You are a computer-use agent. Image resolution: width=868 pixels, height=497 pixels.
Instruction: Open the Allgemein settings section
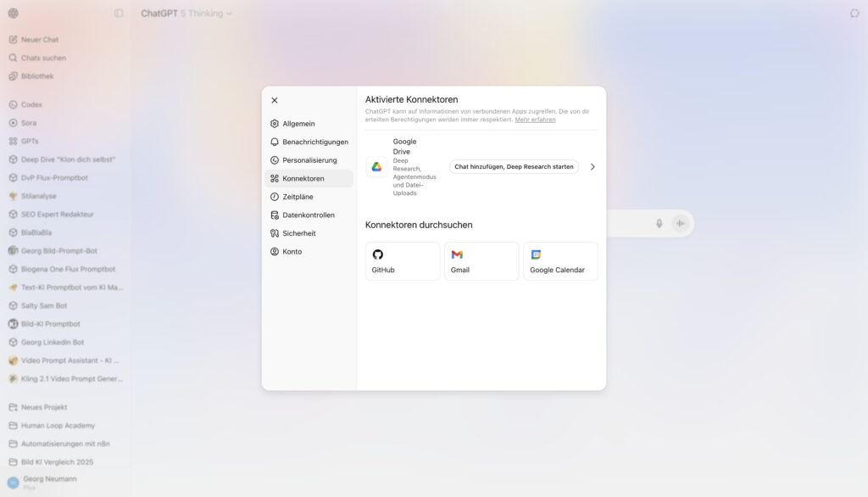pyautogui.click(x=298, y=124)
